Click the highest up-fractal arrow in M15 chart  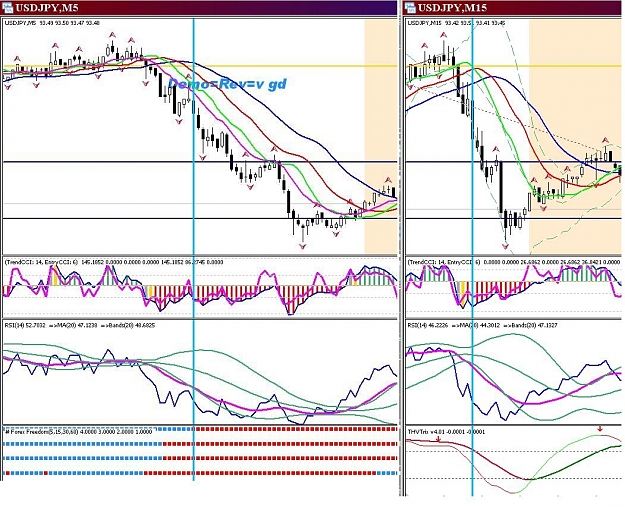(443, 35)
